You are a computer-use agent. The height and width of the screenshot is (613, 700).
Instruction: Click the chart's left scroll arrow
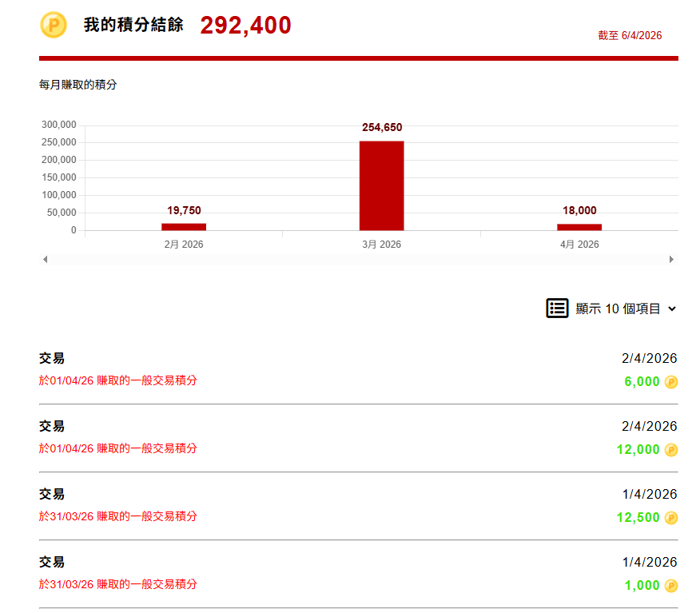point(45,260)
